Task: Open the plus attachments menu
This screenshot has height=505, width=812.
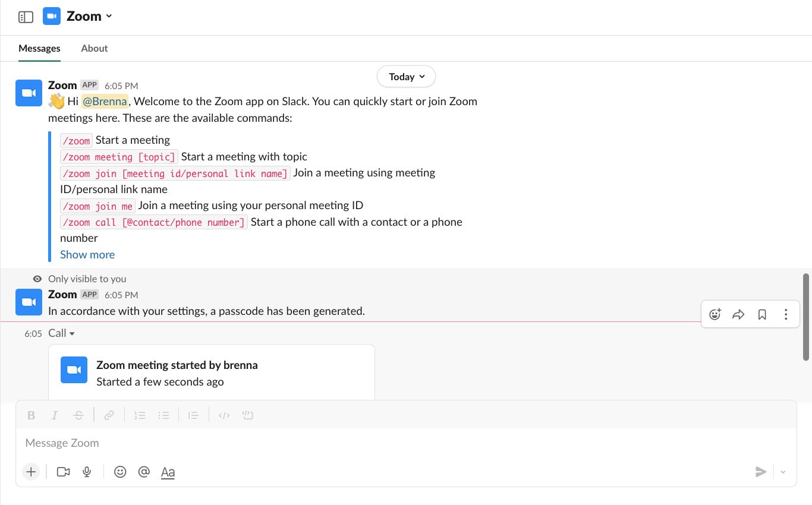Action: [31, 472]
